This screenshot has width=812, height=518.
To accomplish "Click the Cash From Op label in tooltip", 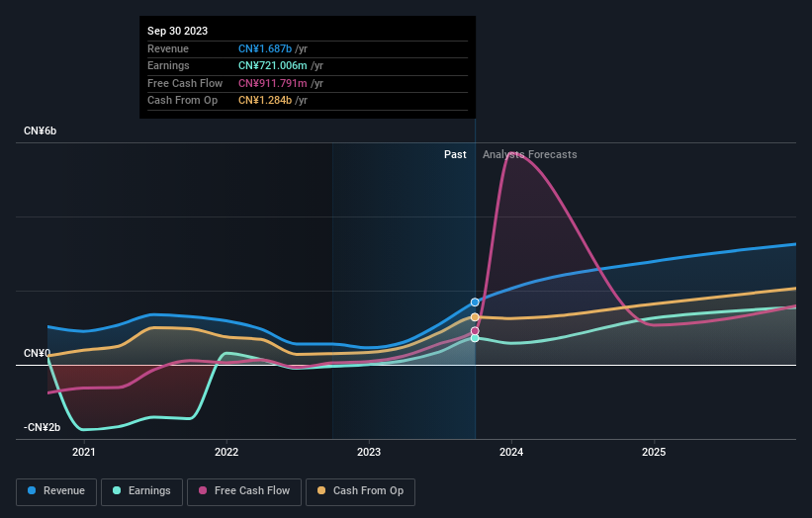I will click(182, 101).
